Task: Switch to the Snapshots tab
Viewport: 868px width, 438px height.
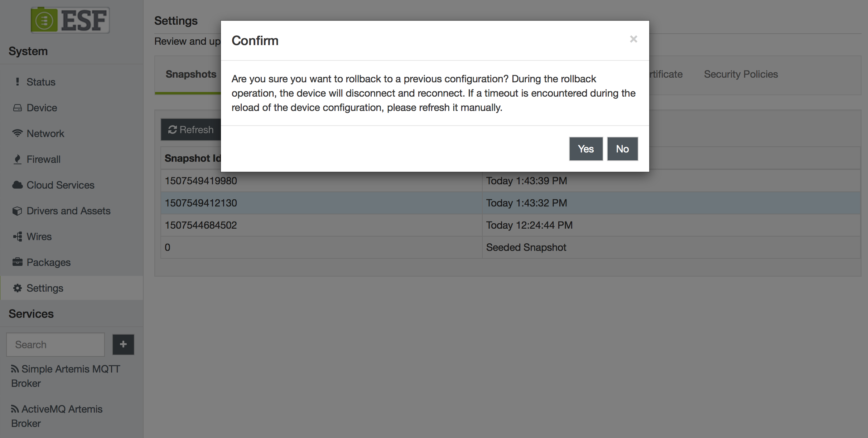Action: (191, 74)
